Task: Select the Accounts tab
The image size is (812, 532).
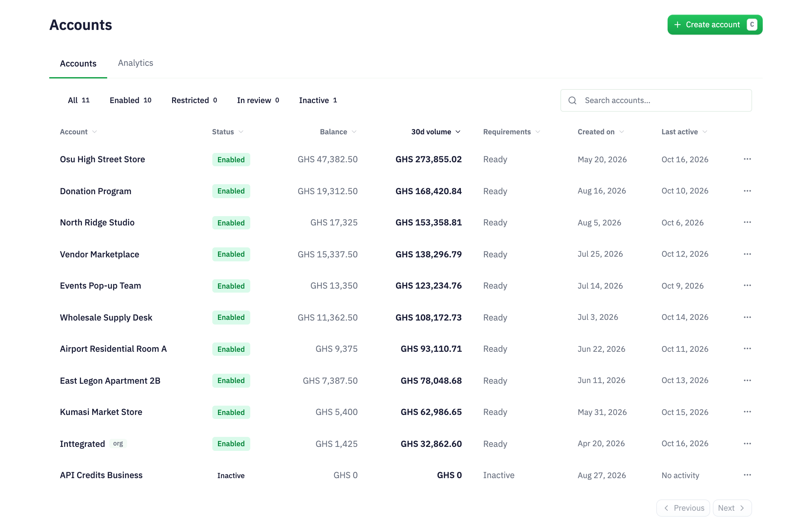Action: click(78, 64)
